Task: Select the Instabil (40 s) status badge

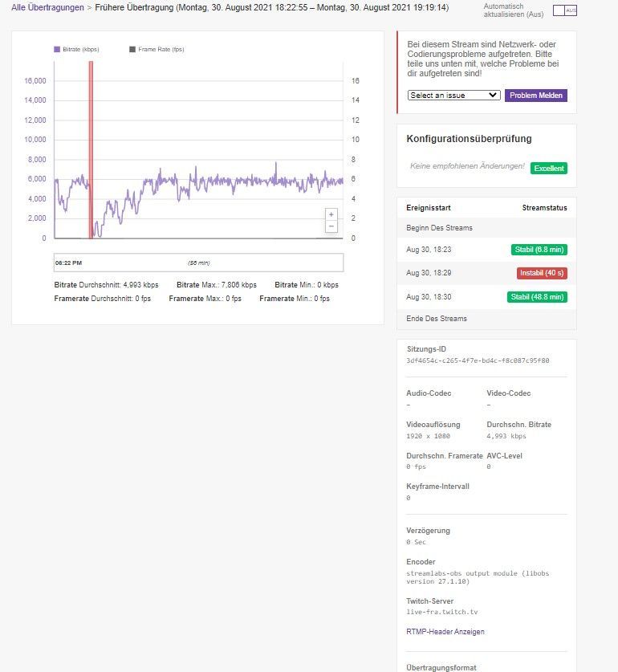Action: [542, 273]
